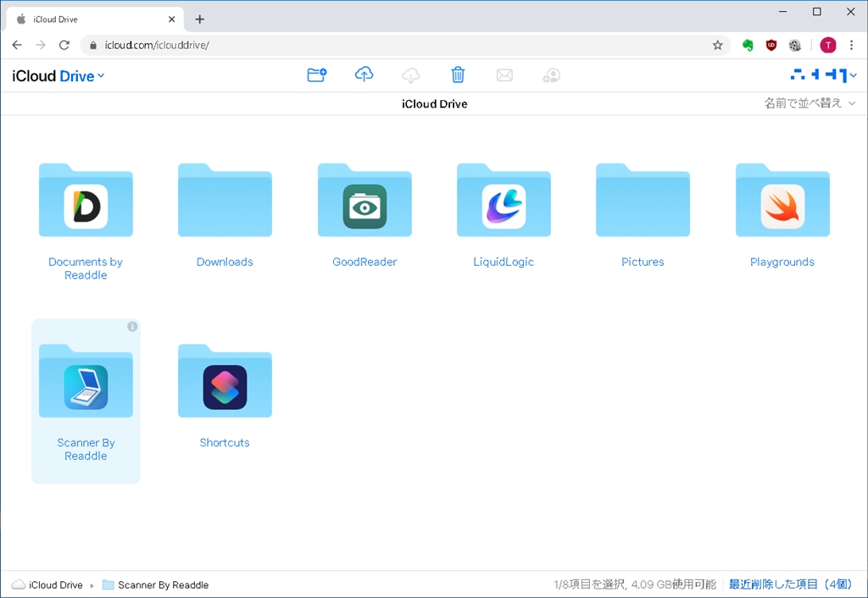The height and width of the screenshot is (598, 868).
Task: Select the Scanner By Readdle folder icon
Action: 86,381
